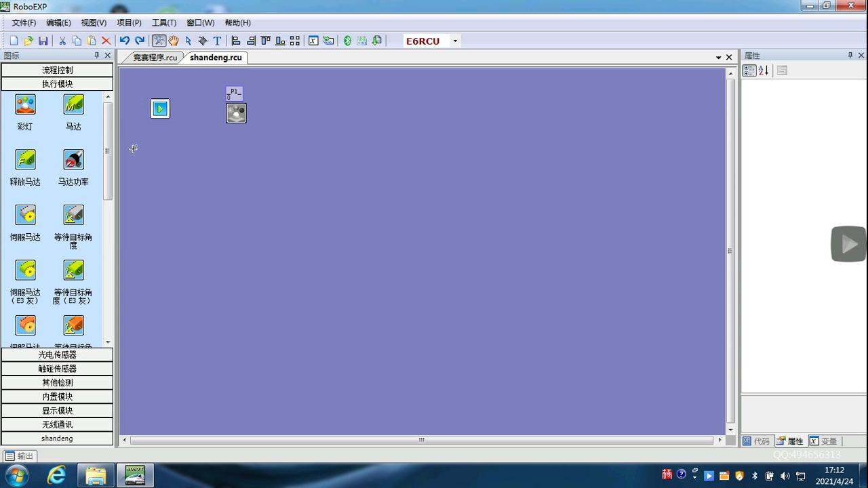Open the 文件(F) menu

click(24, 23)
